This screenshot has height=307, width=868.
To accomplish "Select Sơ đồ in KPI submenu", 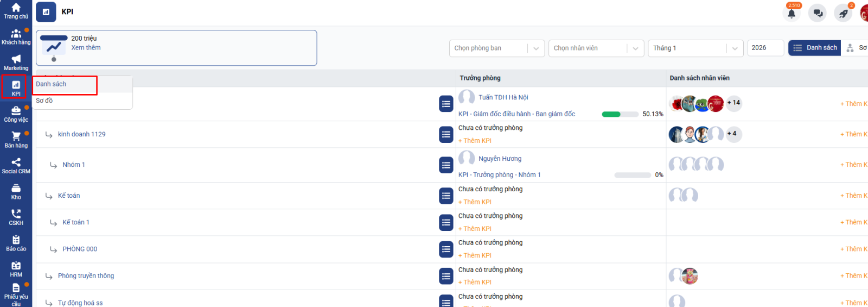I will (44, 101).
